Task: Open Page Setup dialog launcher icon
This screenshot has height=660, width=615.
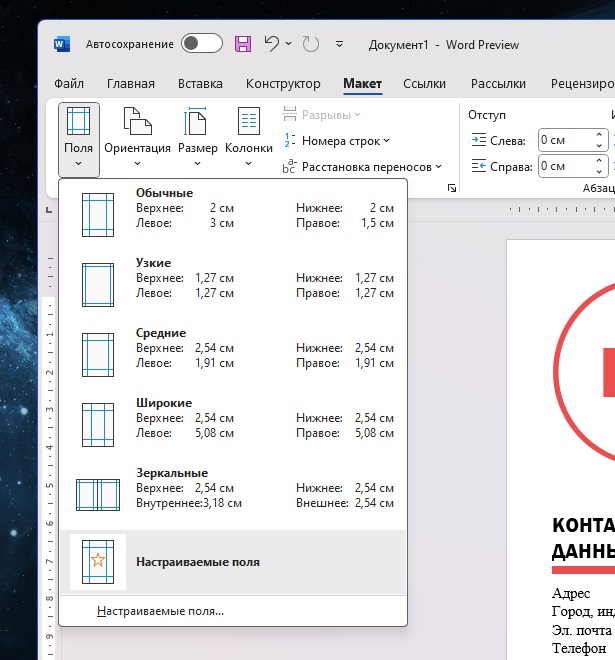Action: pyautogui.click(x=452, y=188)
